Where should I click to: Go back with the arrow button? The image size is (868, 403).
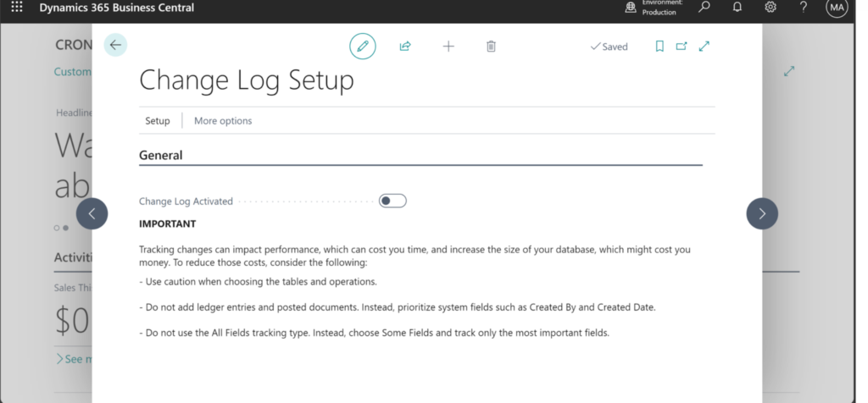point(115,46)
